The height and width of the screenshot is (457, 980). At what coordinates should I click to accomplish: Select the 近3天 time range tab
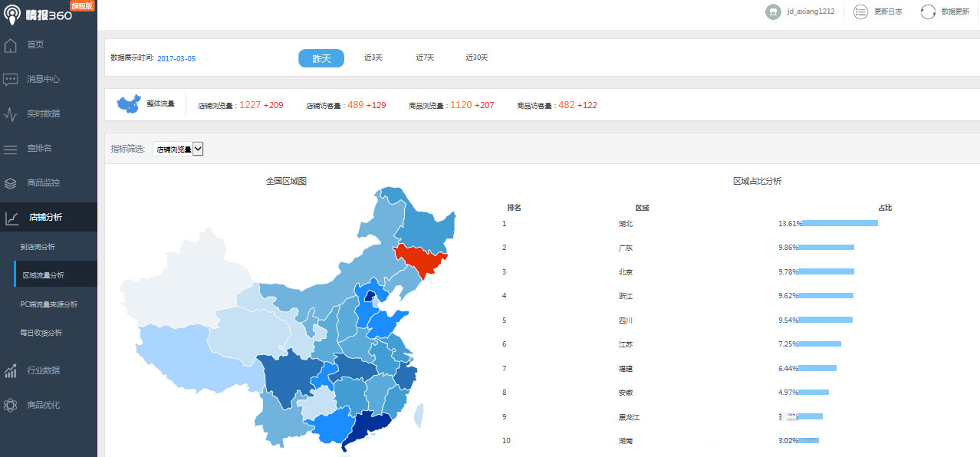[373, 57]
